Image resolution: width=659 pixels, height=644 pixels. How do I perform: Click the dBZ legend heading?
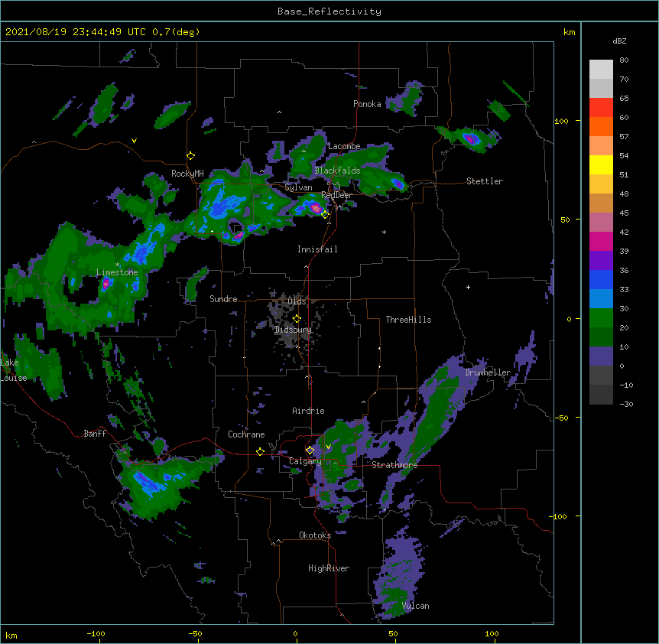click(619, 41)
